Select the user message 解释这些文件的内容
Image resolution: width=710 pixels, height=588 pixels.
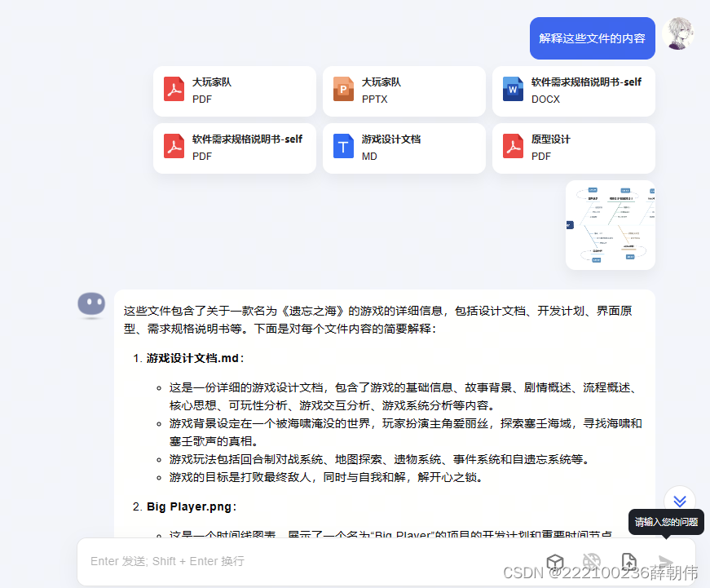pos(592,38)
